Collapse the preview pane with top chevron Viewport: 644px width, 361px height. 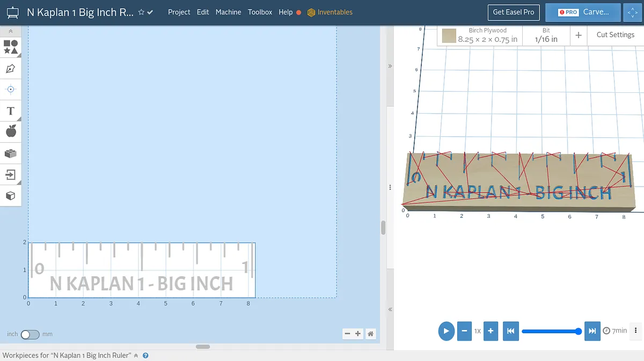(390, 66)
